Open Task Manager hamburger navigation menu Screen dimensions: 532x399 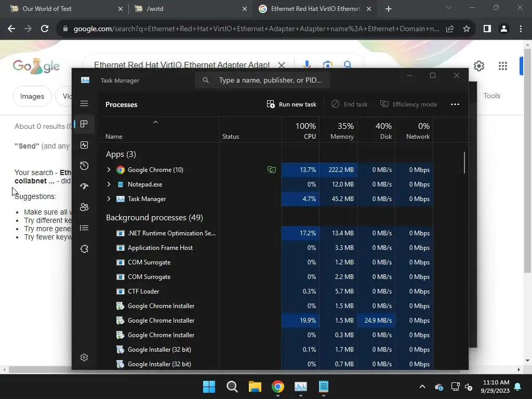coord(84,103)
